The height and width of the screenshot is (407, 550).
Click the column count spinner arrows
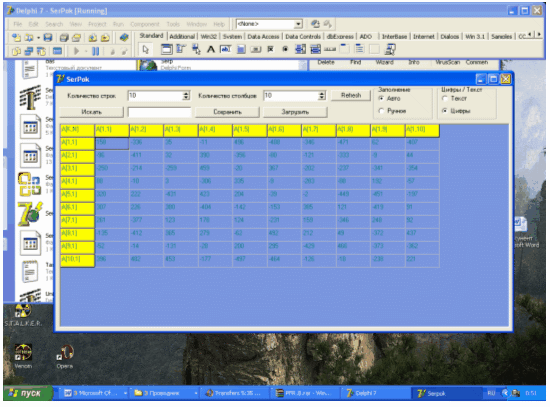coord(321,95)
